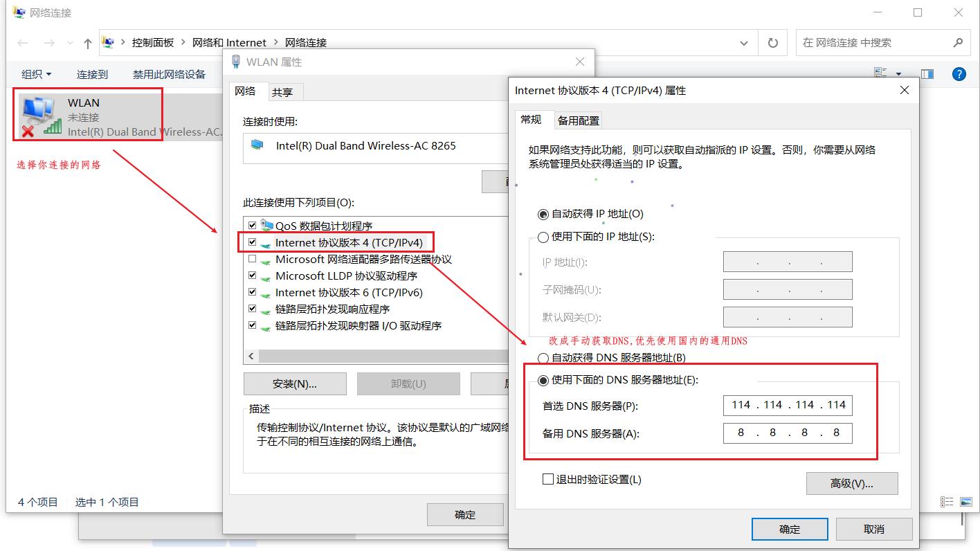Click the refresh icon in address bar
The width and height of the screenshot is (980, 551).
(x=773, y=43)
